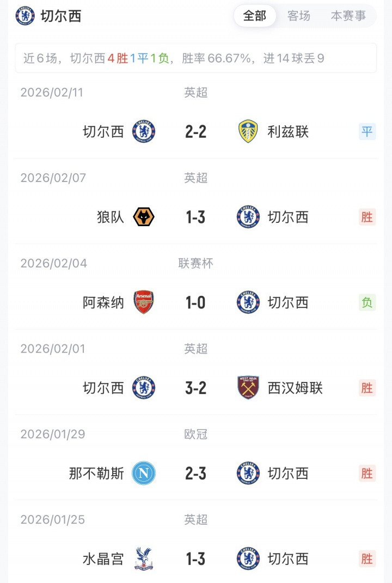Tap the Wolves (狼队) wolf-head logo

144,217
